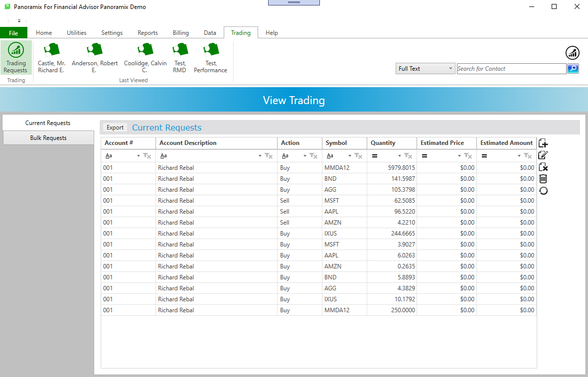
Task: Select the row with quantity 5979.8015
Action: (x=319, y=167)
